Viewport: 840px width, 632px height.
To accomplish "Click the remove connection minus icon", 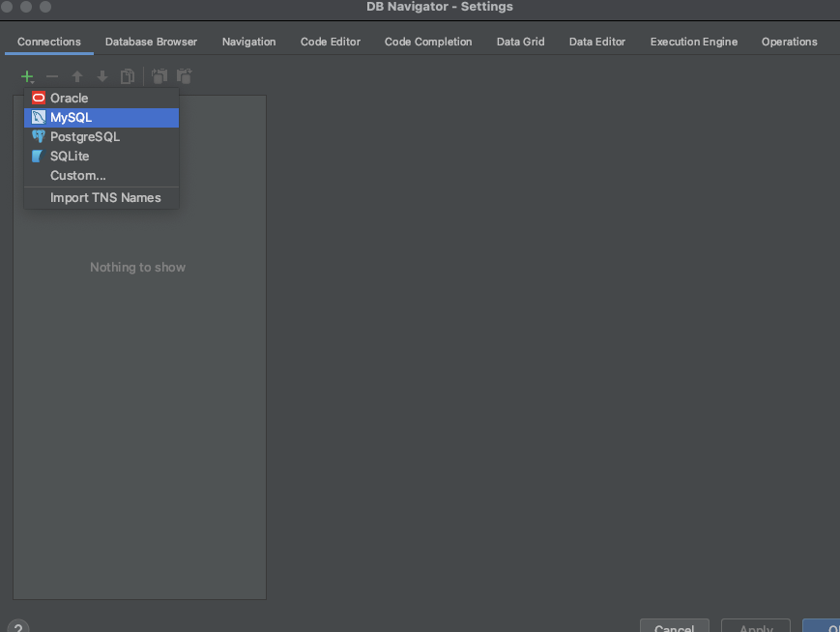I will (x=52, y=76).
